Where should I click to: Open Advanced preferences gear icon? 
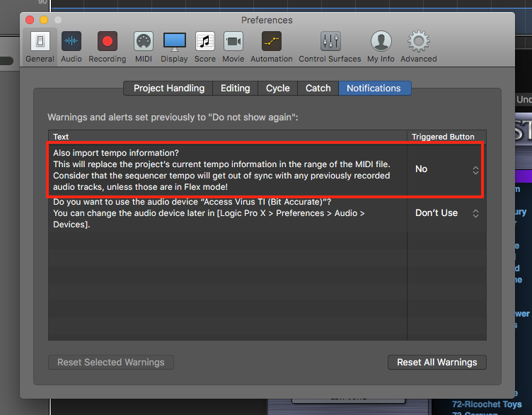coord(419,47)
